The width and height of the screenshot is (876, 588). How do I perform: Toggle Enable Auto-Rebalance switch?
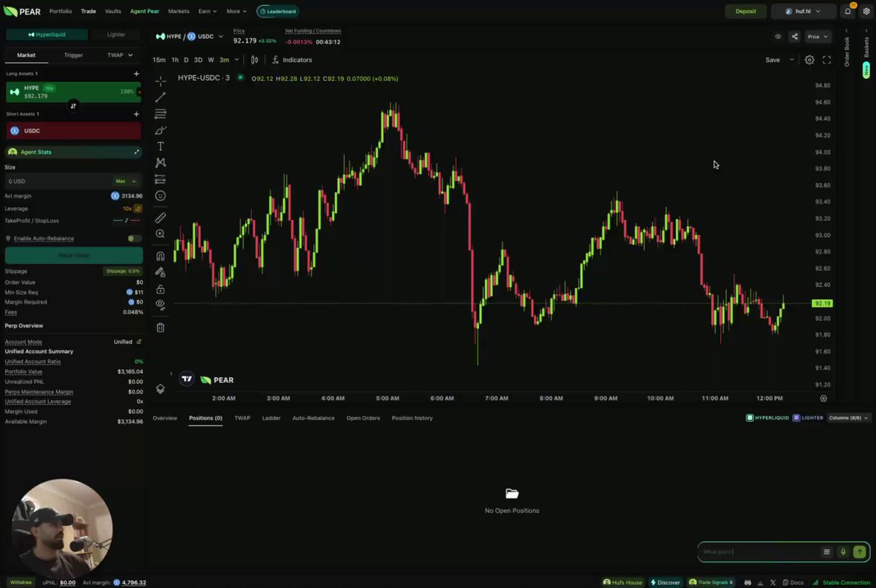click(134, 239)
